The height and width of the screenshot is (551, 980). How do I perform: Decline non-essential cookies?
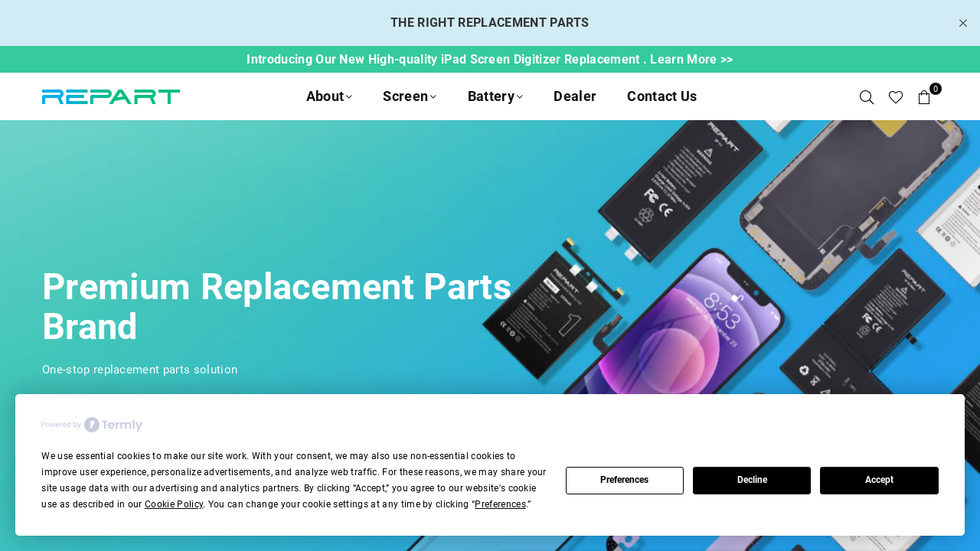click(752, 481)
